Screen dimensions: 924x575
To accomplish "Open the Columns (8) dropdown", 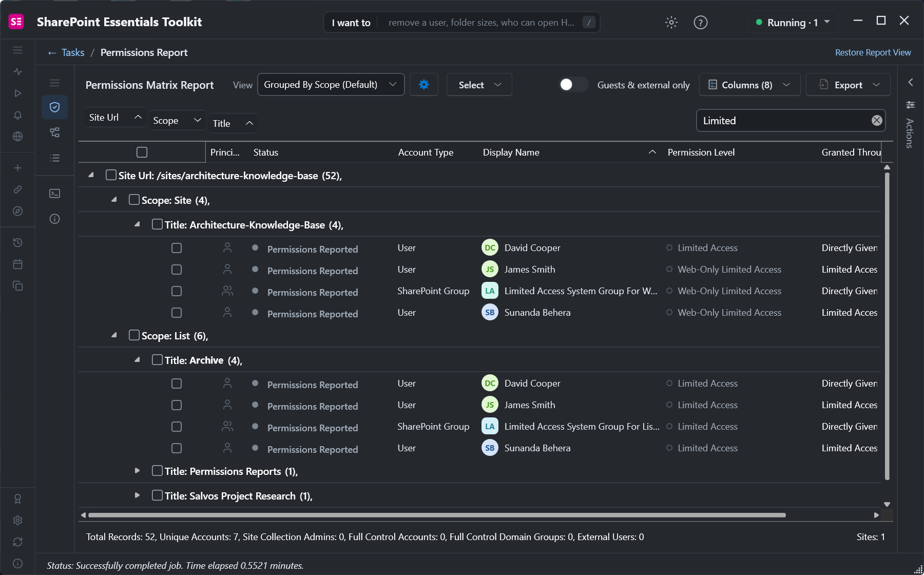I will [749, 85].
